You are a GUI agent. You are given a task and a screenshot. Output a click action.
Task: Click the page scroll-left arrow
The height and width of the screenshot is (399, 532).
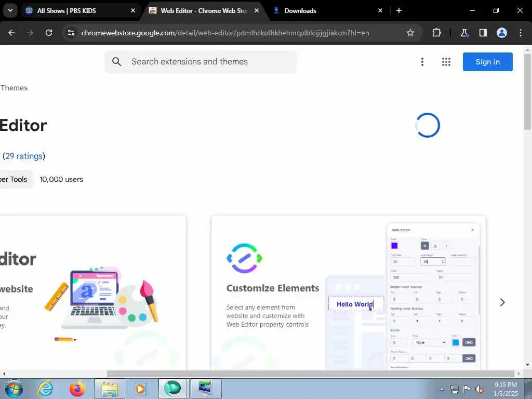point(4,374)
